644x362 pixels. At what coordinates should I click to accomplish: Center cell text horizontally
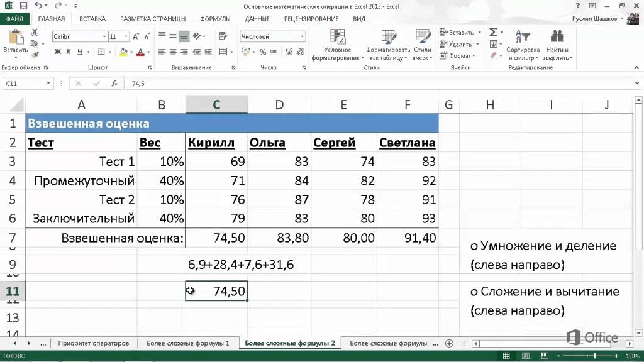173,52
